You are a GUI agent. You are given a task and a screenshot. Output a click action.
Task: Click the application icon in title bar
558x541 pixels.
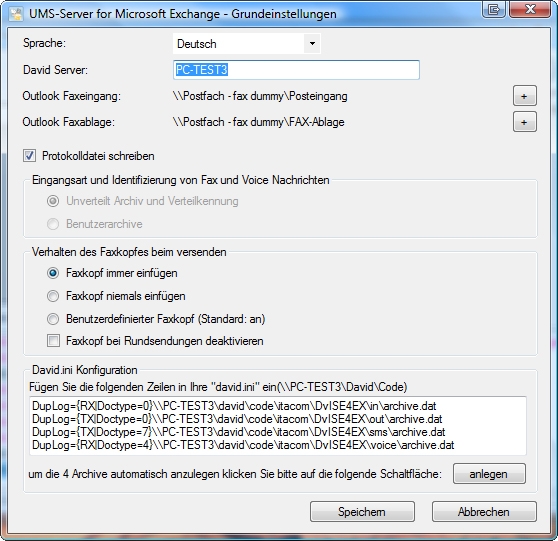tap(16, 14)
